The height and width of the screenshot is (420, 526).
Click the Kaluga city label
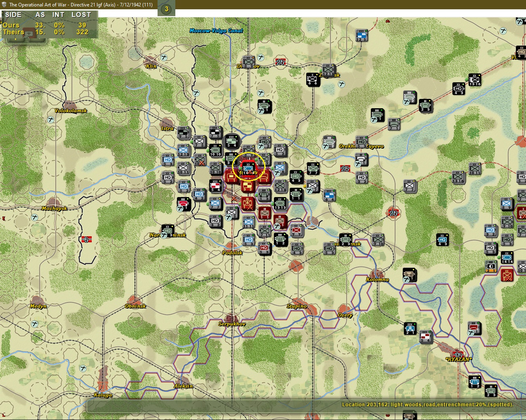coord(103,395)
